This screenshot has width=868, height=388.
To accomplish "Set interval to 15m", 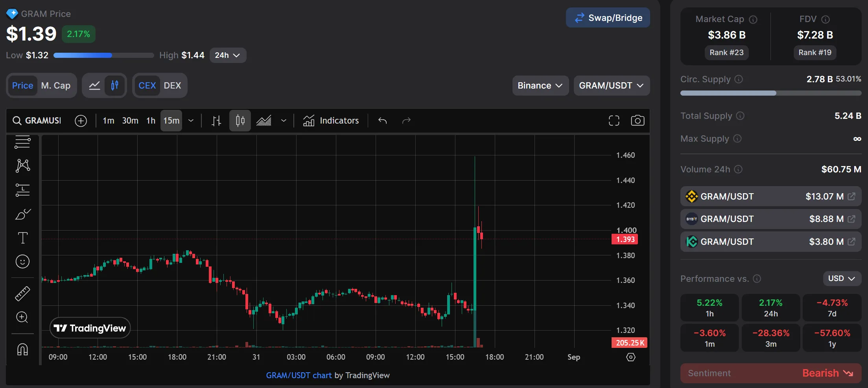I will tap(171, 120).
